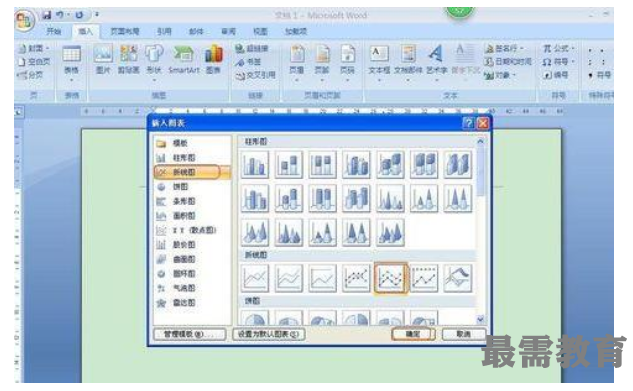Choose 100% stacked line with markers thumbnail
This screenshot has width=633, height=391.
coord(424,278)
